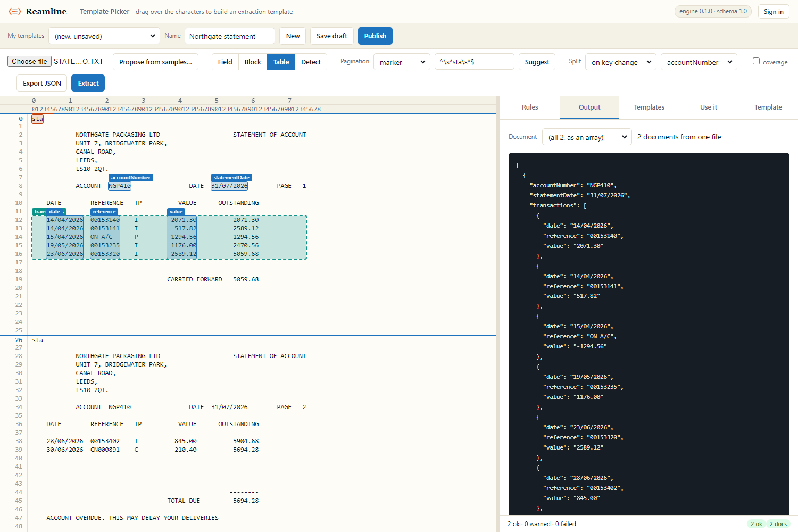Click the Reamline logo icon
Screen dimensions: 798x532
coord(15,11)
